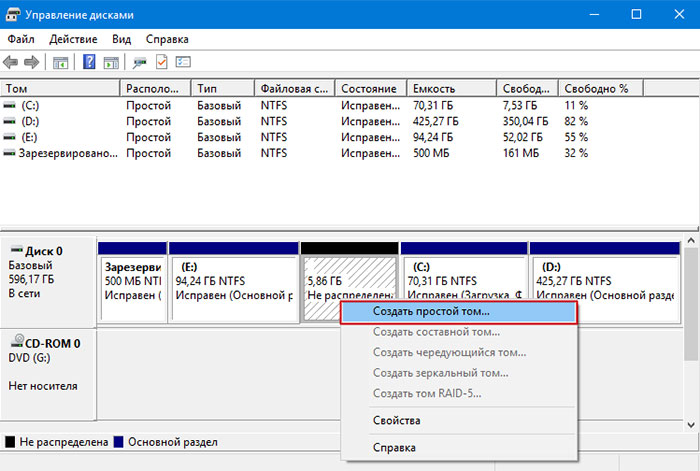
Task: Open the Справка menu in menu bar
Action: [x=167, y=39]
